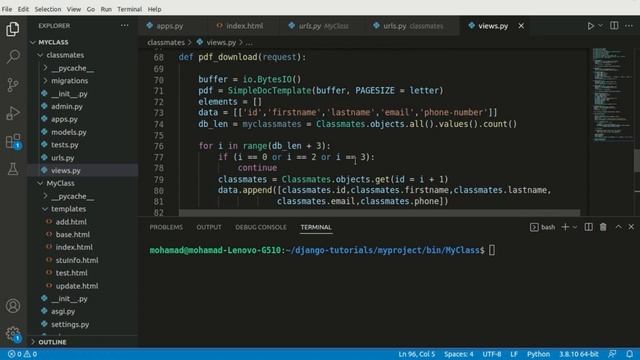Image resolution: width=640 pixels, height=360 pixels.
Task: Open notifications bell in status bar
Action: [629, 354]
